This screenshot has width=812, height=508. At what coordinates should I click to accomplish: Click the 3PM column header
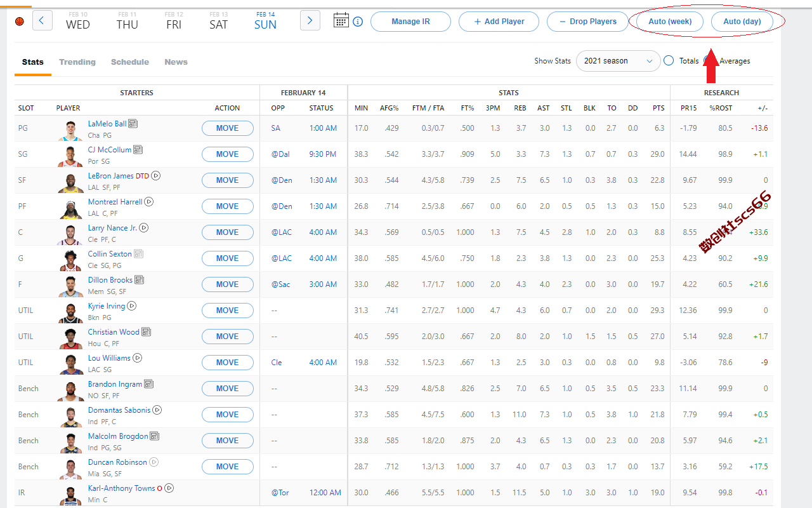coord(493,109)
